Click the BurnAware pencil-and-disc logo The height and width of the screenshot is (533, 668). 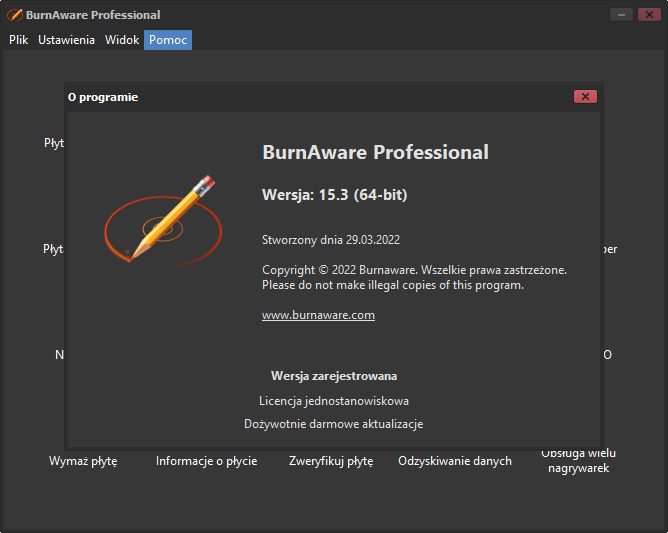162,220
